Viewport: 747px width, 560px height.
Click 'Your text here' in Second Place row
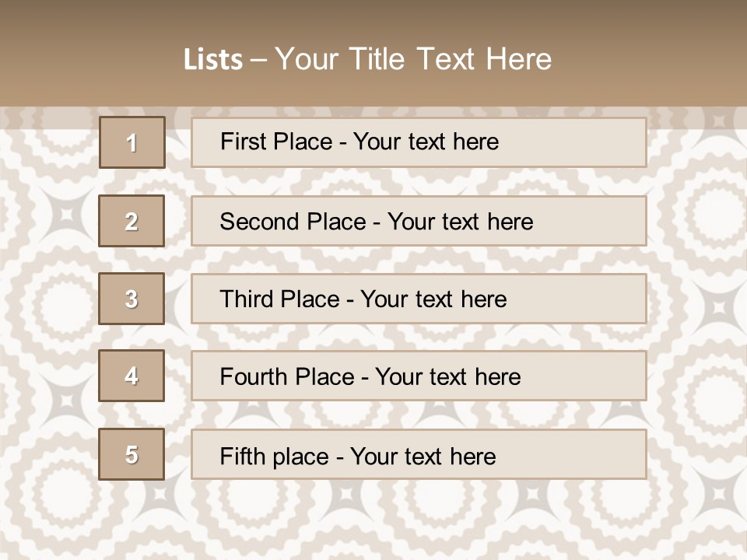[461, 222]
